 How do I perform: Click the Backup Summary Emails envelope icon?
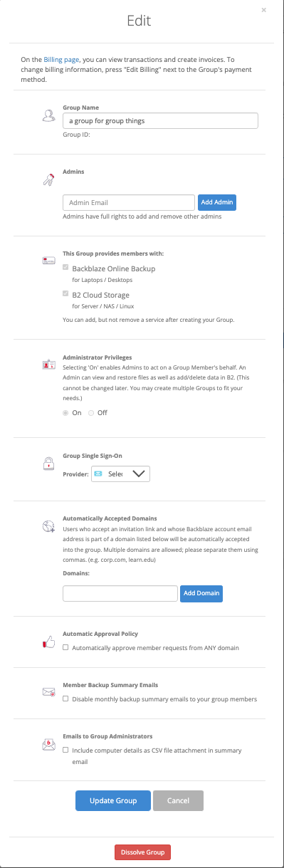(x=48, y=691)
